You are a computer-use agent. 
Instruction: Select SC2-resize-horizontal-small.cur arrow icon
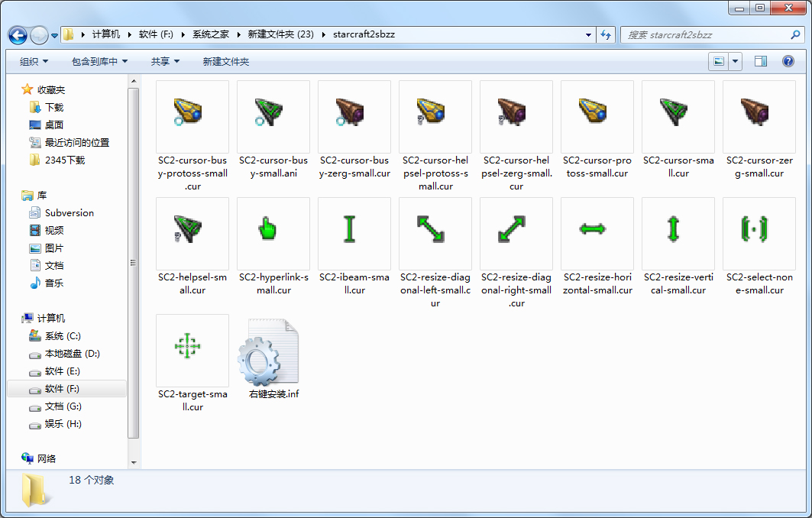pyautogui.click(x=597, y=229)
